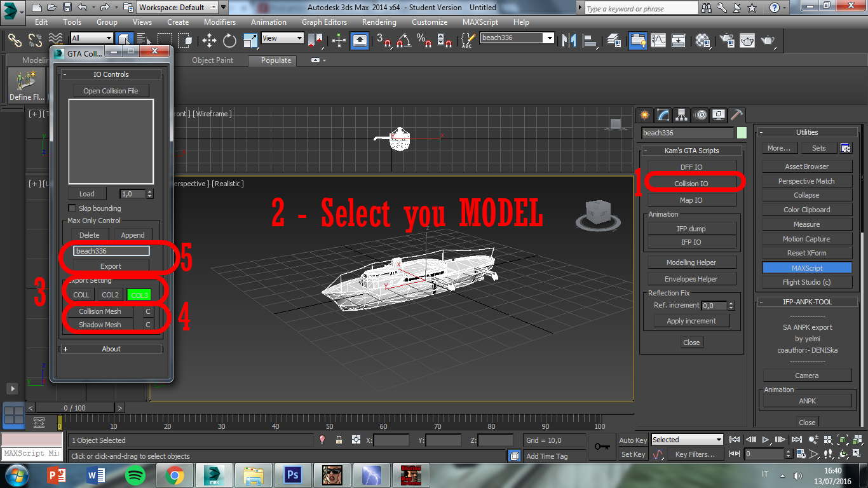Open the Material Editor icon
The height and width of the screenshot is (488, 868).
pos(702,40)
